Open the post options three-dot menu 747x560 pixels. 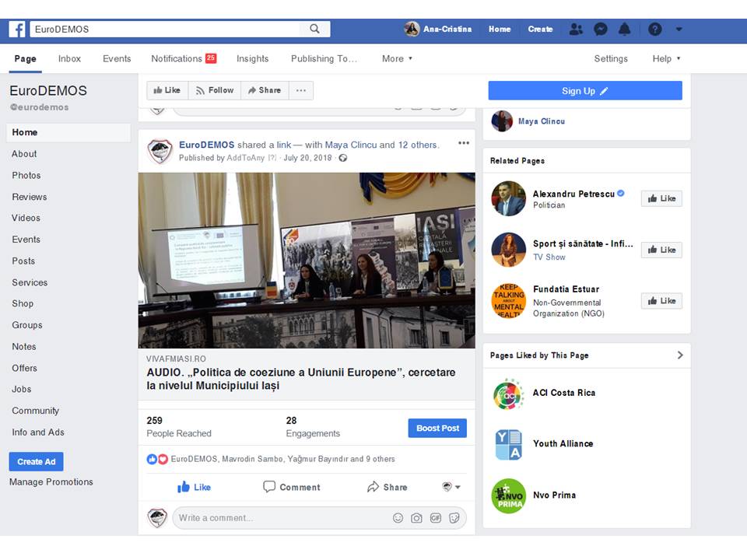[x=464, y=143]
